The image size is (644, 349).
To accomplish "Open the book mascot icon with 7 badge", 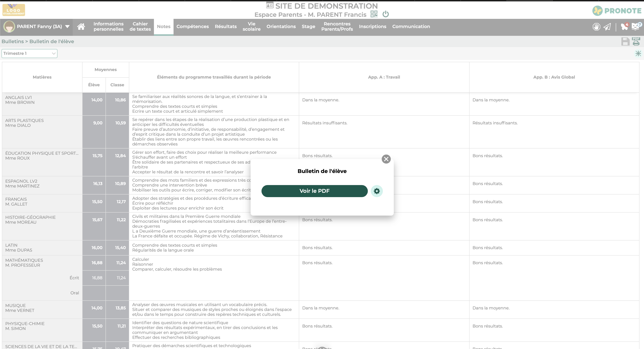I will (636, 27).
